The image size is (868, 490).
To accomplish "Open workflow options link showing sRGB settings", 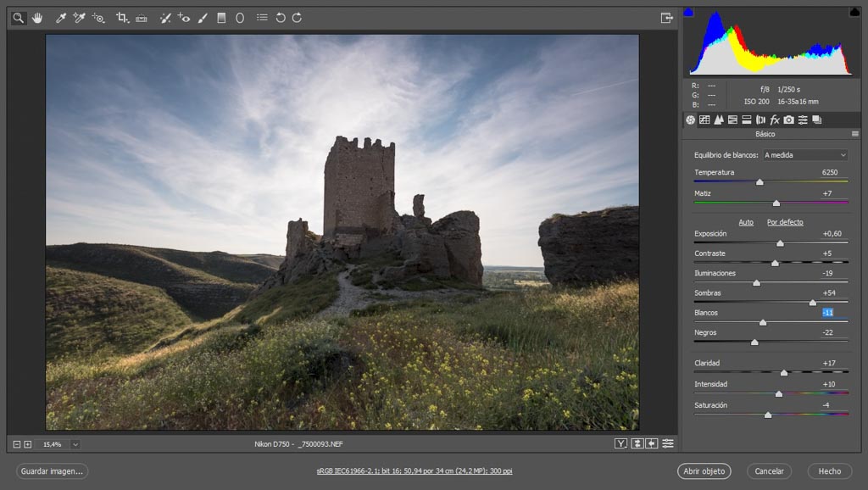I will tap(415, 471).
